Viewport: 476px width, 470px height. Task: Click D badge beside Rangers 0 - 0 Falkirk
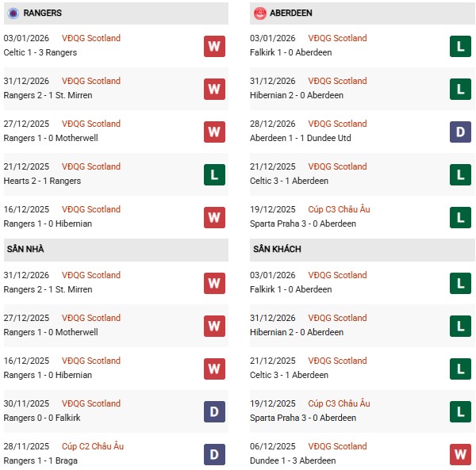(x=214, y=412)
